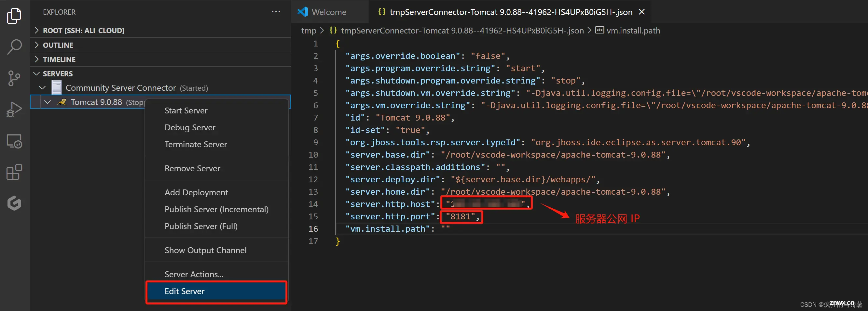Screen dimensions: 868x311
Task: Click the "start" value on line 3
Action: 523,68
